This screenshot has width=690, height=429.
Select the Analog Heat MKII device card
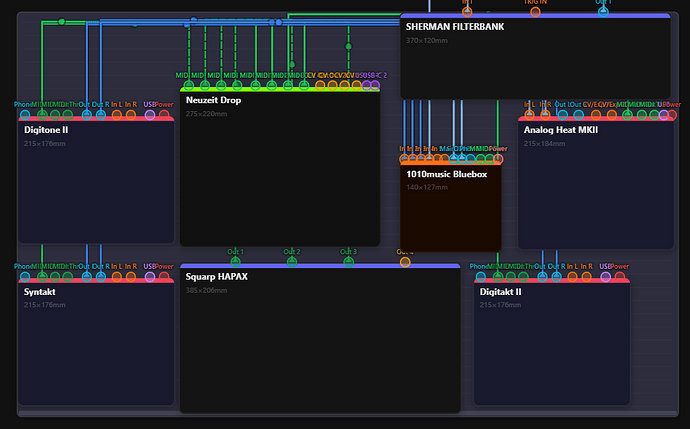(x=596, y=183)
